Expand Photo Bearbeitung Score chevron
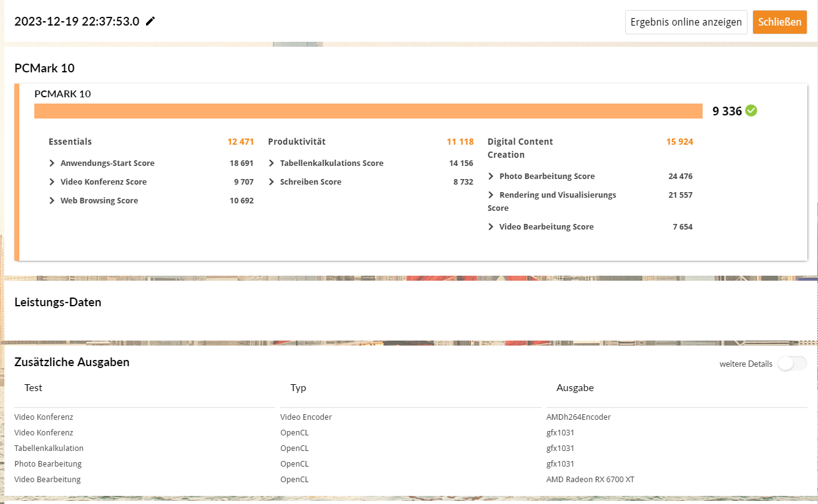The height and width of the screenshot is (504, 818). click(492, 177)
